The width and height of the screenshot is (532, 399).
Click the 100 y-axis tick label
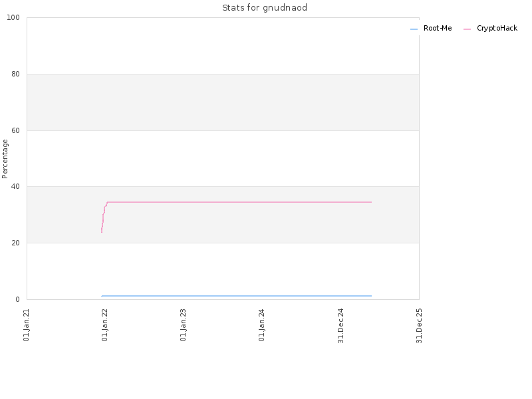coord(13,18)
